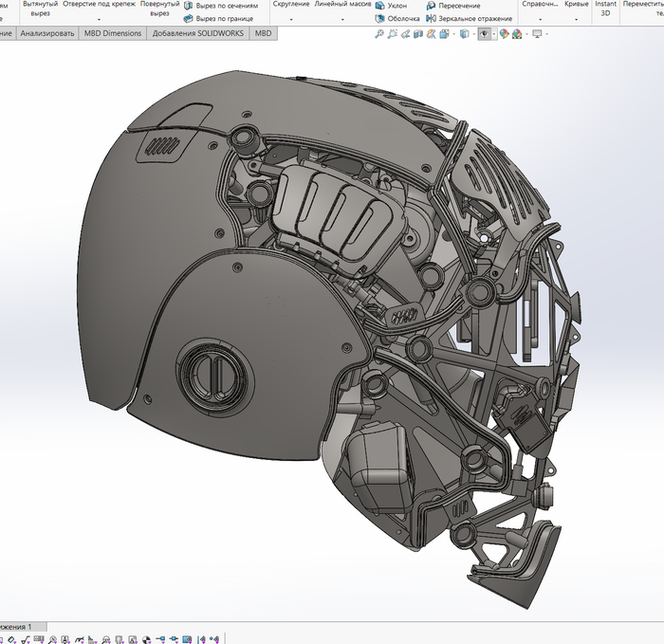Viewport: 664px width, 644px height.
Task: Click the Zoom to Area icon
Action: pyautogui.click(x=393, y=34)
